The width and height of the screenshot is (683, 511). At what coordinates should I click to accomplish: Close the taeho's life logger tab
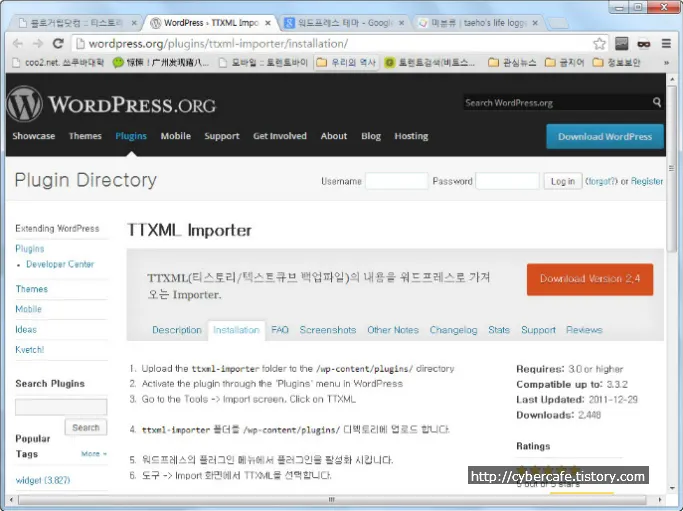pos(535,23)
